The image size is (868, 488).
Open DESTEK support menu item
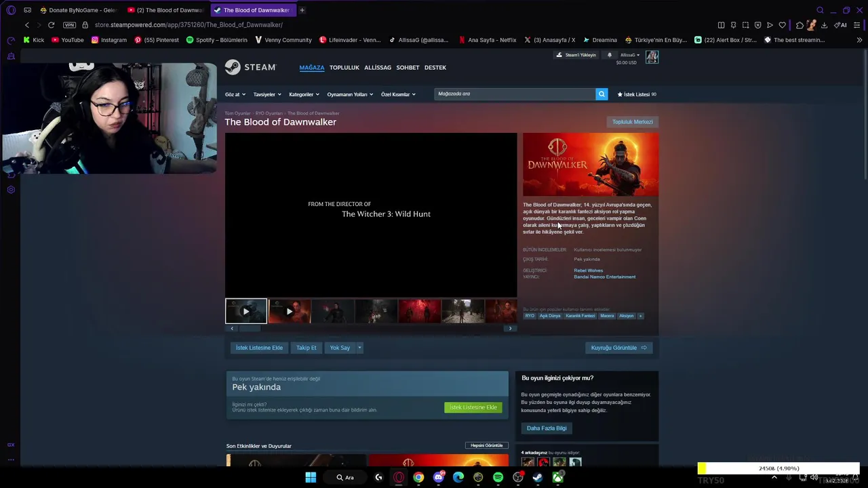click(435, 68)
